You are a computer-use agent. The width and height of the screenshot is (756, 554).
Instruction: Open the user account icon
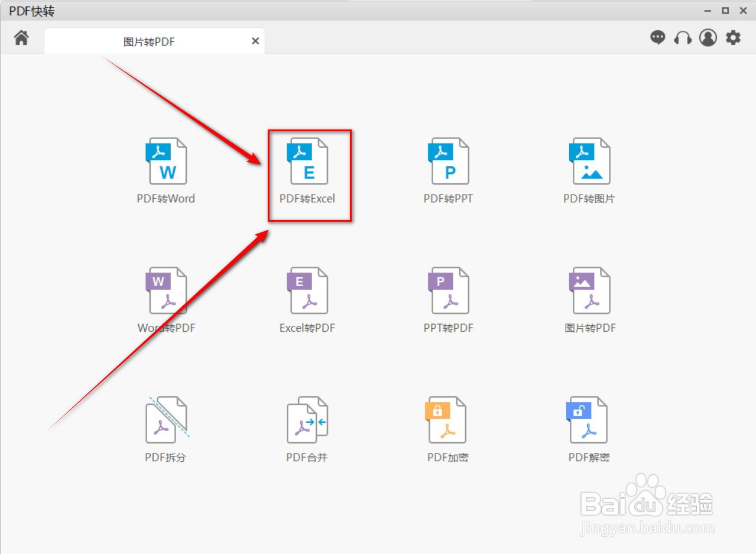tap(708, 38)
